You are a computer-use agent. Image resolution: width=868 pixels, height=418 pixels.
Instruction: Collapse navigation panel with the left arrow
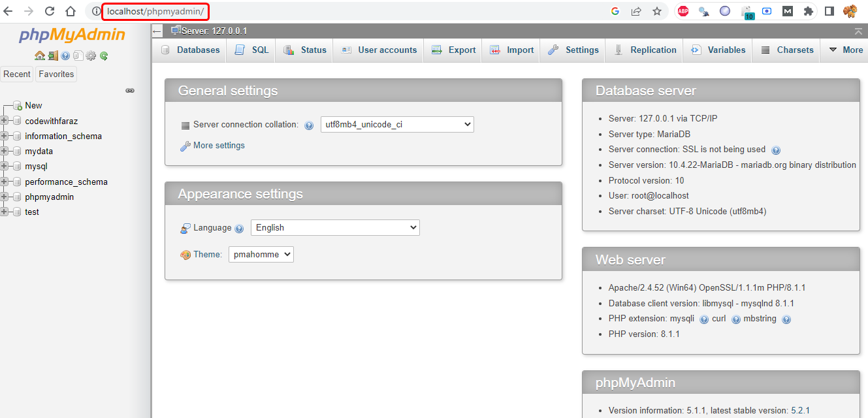pyautogui.click(x=157, y=31)
